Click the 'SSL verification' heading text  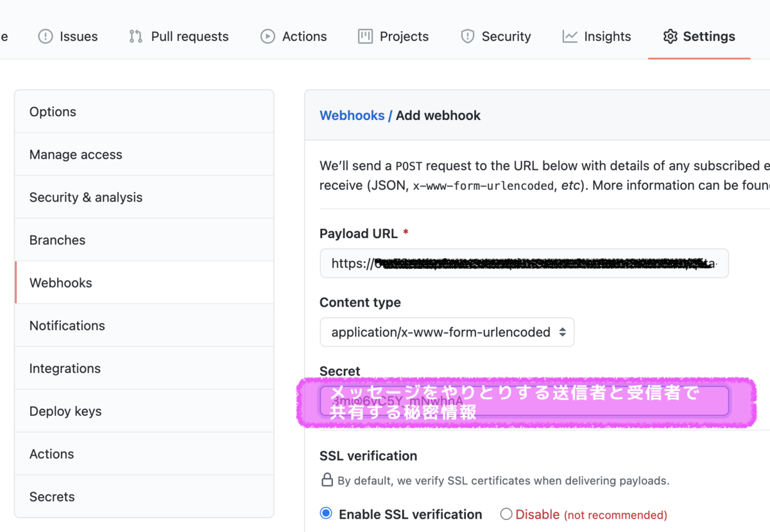pos(368,456)
